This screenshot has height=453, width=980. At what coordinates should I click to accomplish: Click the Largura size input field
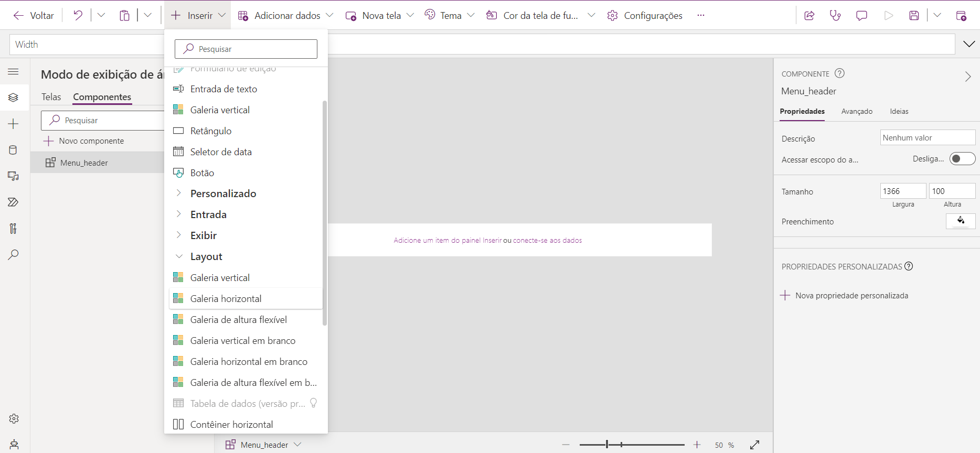tap(902, 191)
